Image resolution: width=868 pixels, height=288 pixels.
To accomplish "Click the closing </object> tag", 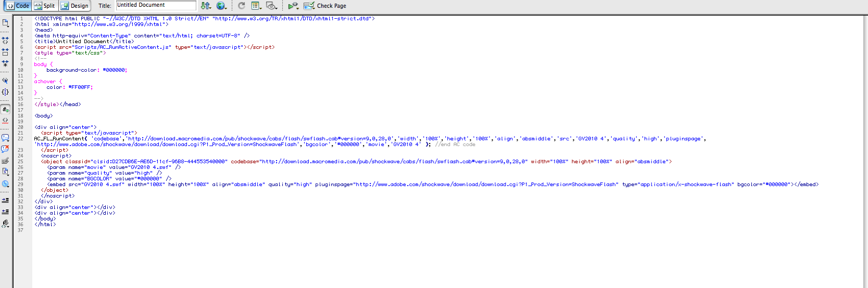I will coord(55,190).
